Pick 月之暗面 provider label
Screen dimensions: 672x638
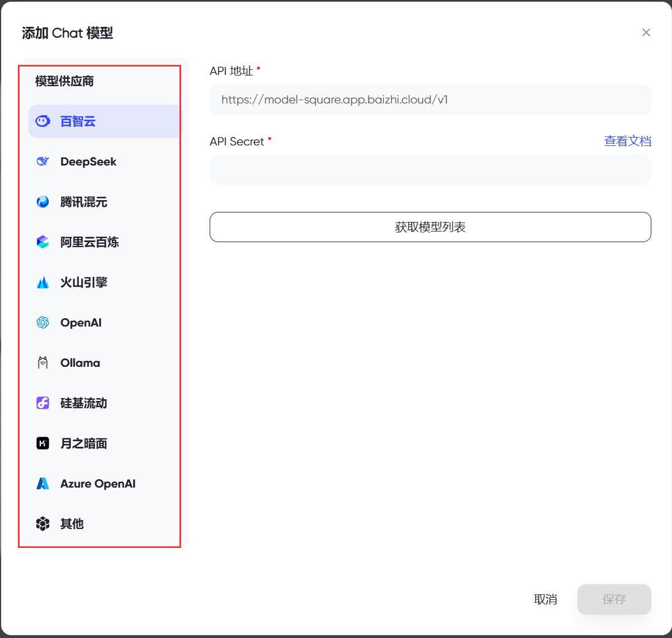click(x=84, y=443)
